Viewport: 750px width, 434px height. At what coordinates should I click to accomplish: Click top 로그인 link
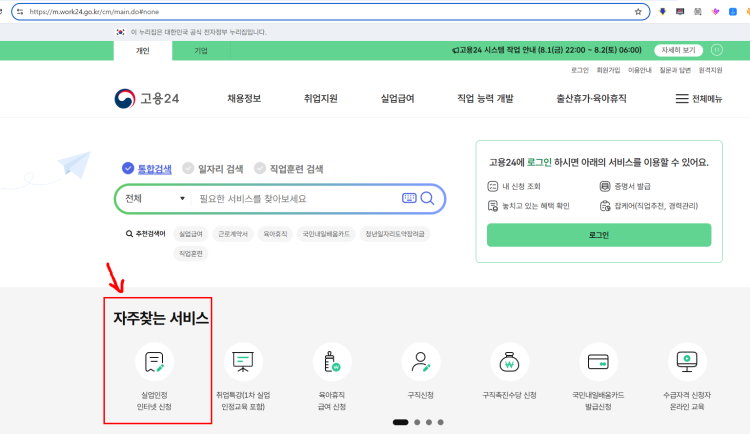coord(580,70)
